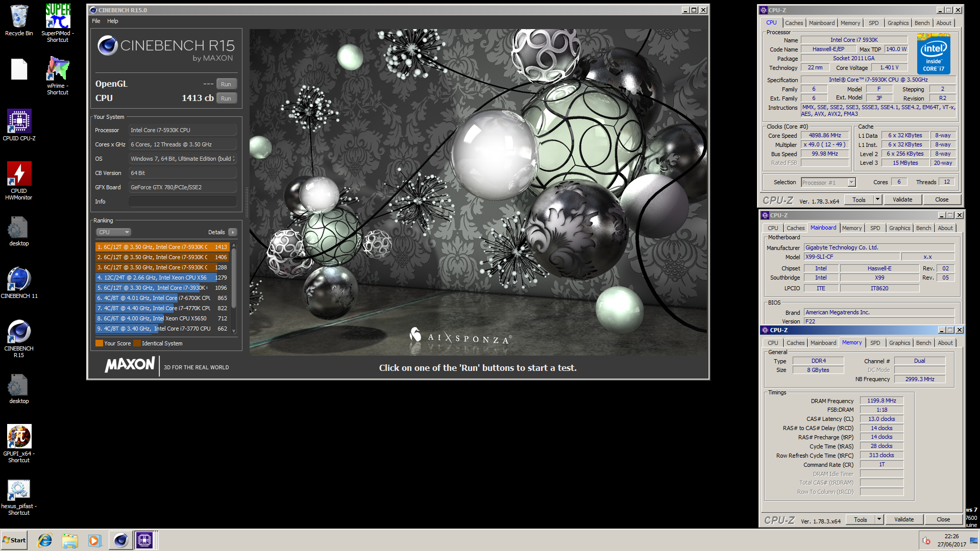Switch to the CPU-Z taskbar button
Screen dimensions: 980x551
coord(144,540)
